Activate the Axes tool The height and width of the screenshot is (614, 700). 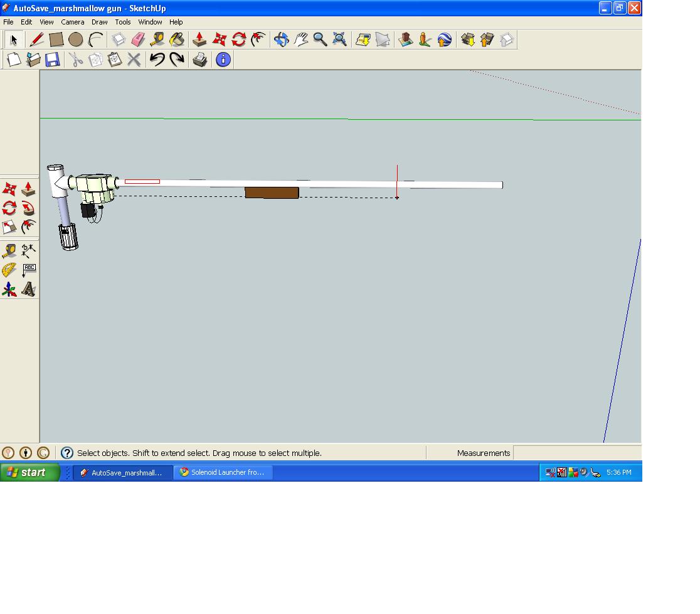9,289
